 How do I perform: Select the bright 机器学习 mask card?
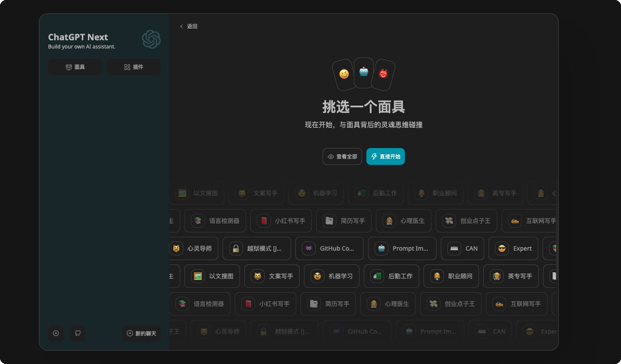[x=332, y=276]
